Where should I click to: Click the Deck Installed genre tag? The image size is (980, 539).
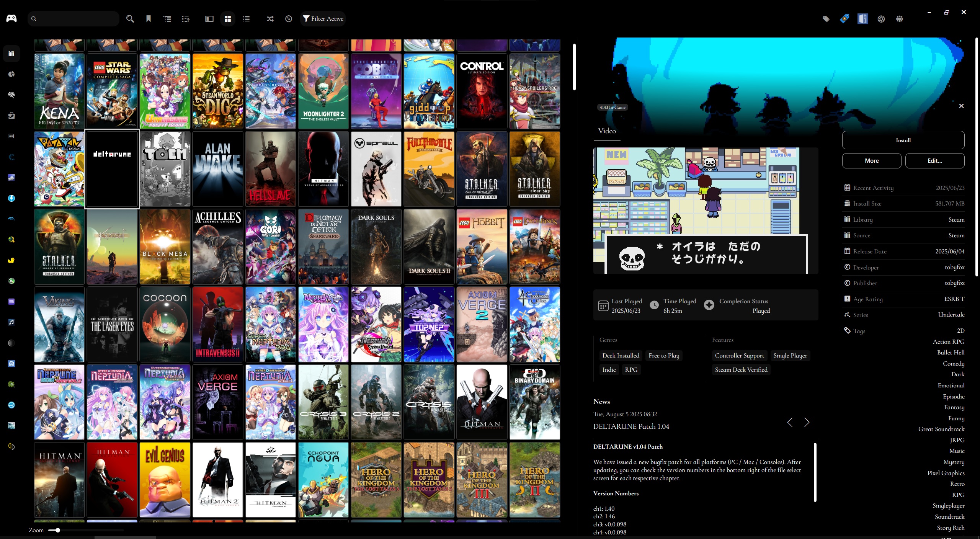621,356
